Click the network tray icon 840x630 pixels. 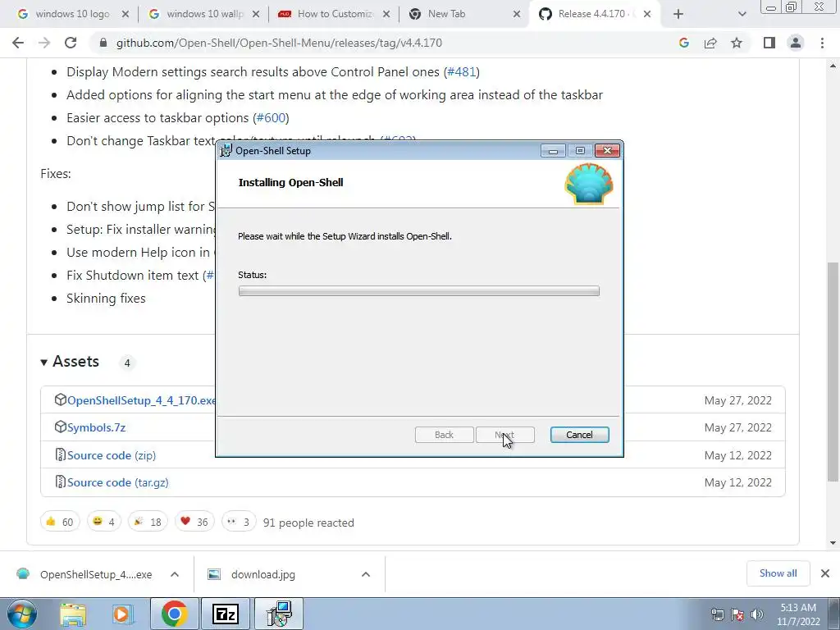(717, 614)
